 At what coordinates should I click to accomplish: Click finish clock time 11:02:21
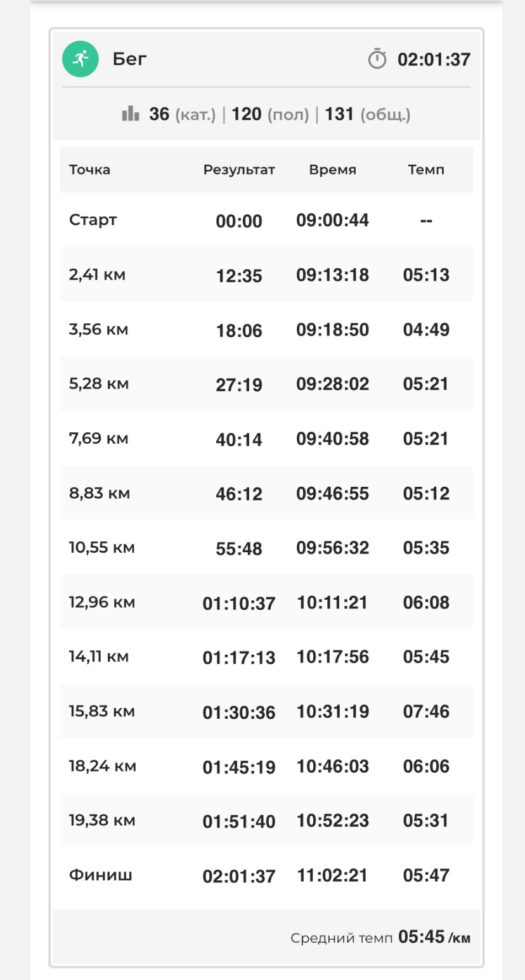[333, 875]
